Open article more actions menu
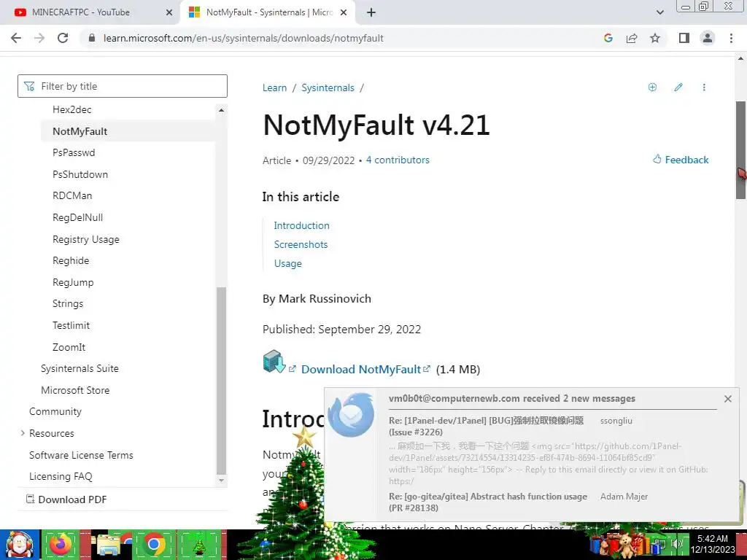 click(x=704, y=87)
